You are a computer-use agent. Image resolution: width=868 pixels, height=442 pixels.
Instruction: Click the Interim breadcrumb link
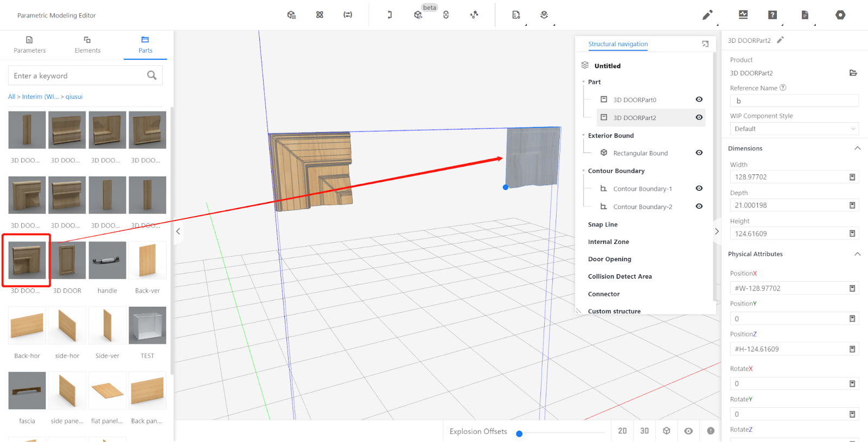[40, 97]
